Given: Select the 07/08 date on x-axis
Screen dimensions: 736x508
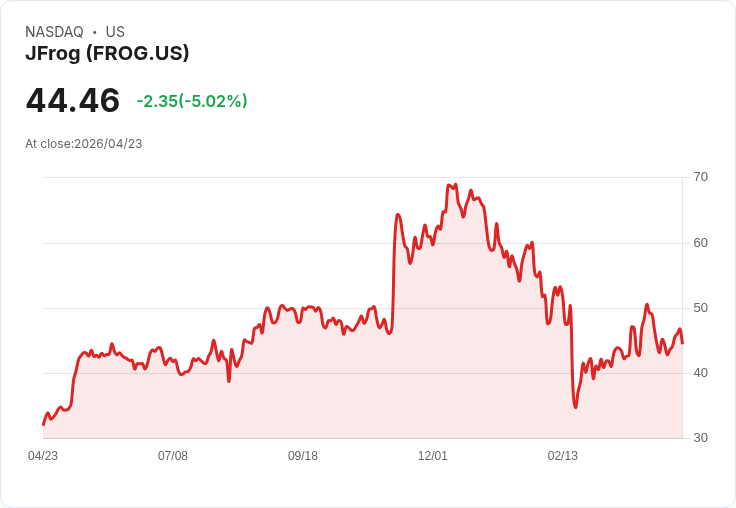Looking at the screenshot, I should click(x=173, y=456).
